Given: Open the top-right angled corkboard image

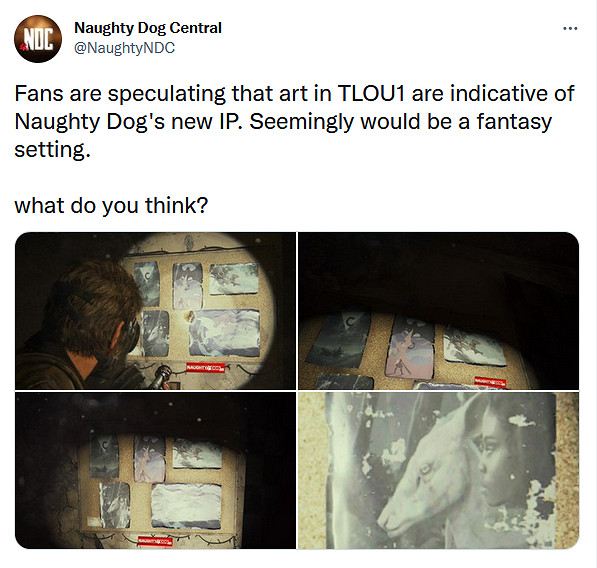Looking at the screenshot, I should click(x=438, y=311).
